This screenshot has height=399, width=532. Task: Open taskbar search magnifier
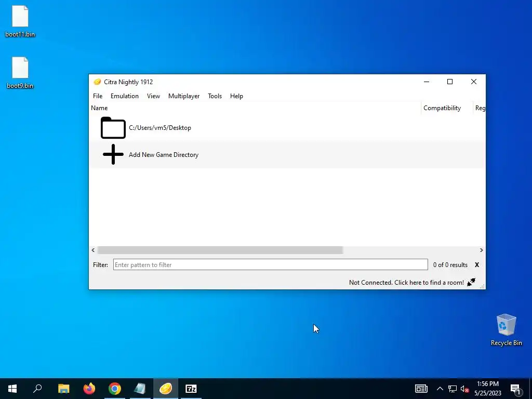pos(37,389)
